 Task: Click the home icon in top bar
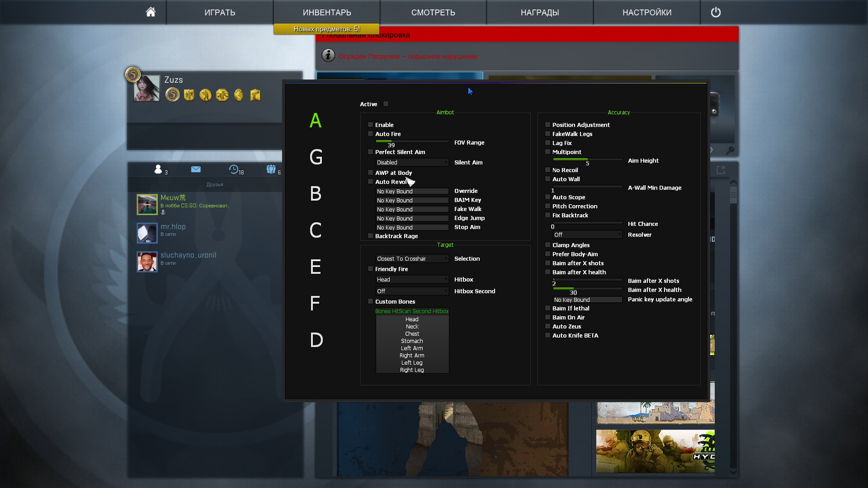151,12
